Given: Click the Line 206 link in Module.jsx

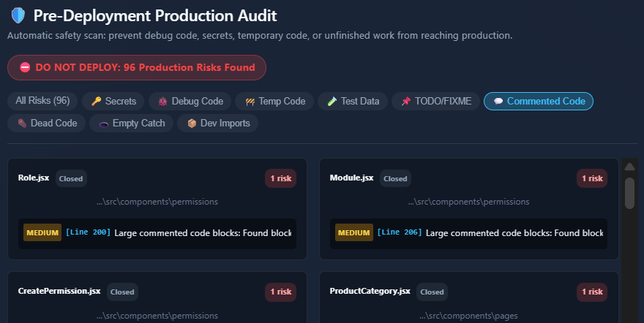Looking at the screenshot, I should (x=400, y=232).
